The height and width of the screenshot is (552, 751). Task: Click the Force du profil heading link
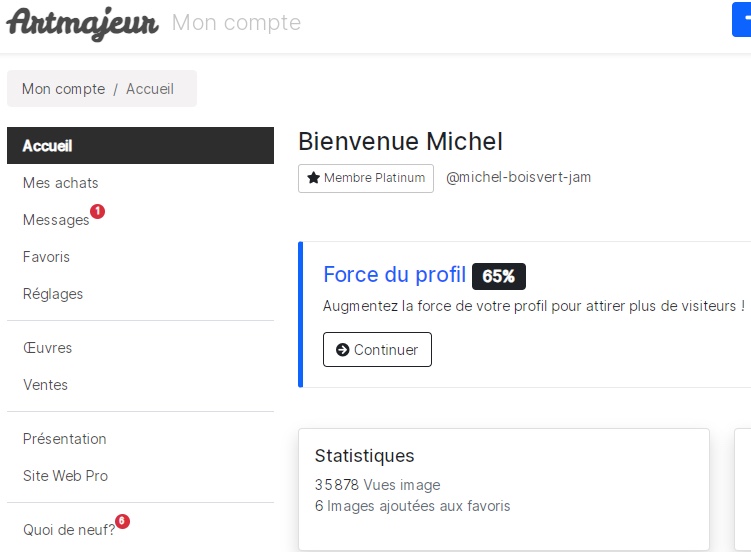coord(395,275)
